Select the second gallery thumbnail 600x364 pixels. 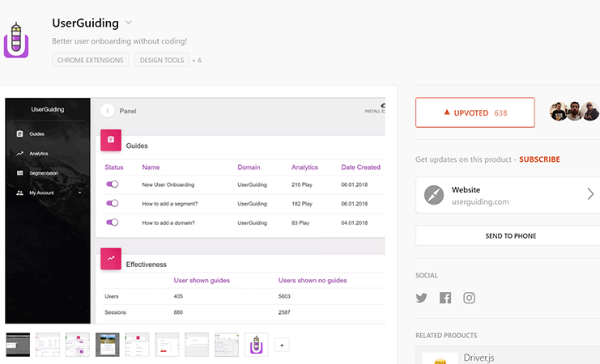pos(48,345)
